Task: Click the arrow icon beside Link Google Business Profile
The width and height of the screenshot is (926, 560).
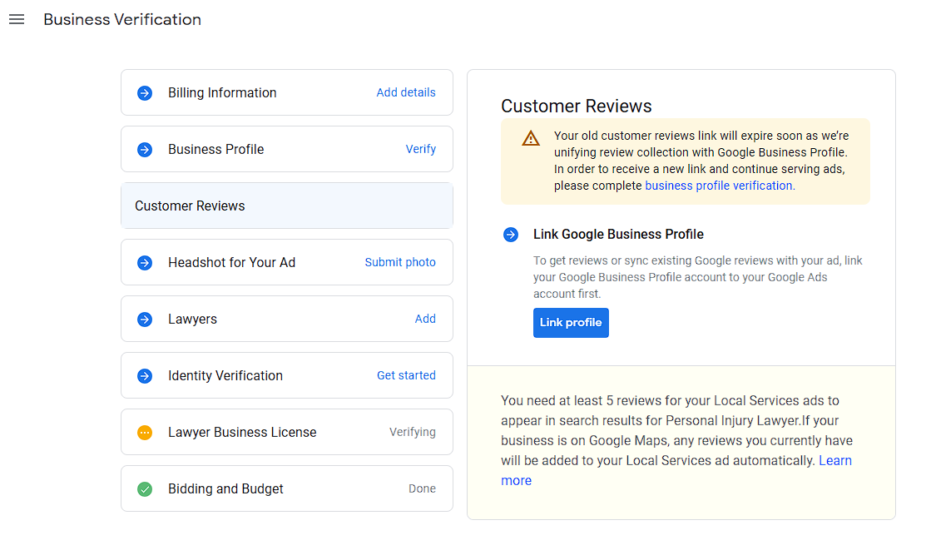Action: pos(511,235)
